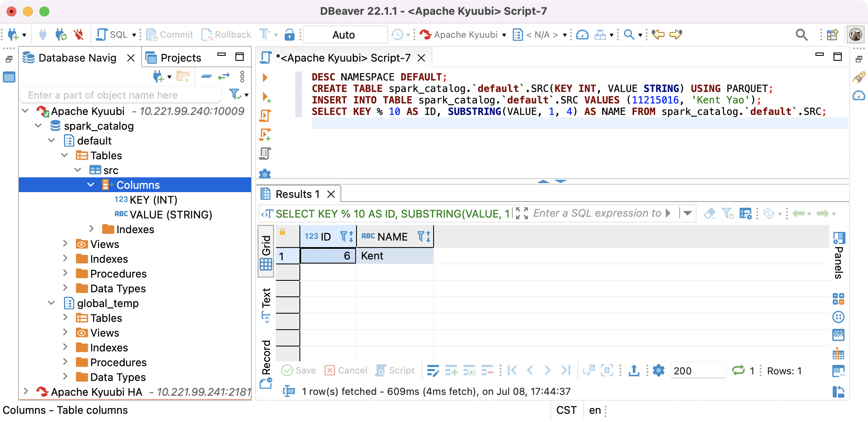Viewport: 868px width, 422px height.
Task: Toggle the transaction lock icon
Action: click(290, 35)
